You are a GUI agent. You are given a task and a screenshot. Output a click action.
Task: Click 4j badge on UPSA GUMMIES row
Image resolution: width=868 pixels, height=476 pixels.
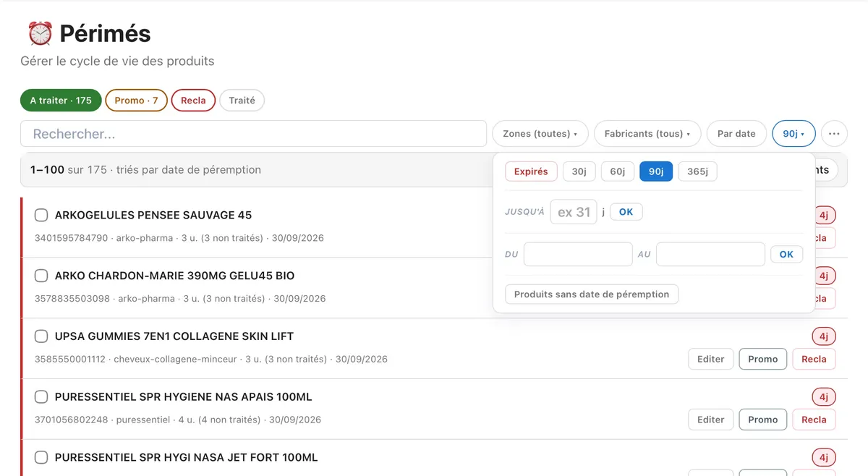pyautogui.click(x=824, y=336)
